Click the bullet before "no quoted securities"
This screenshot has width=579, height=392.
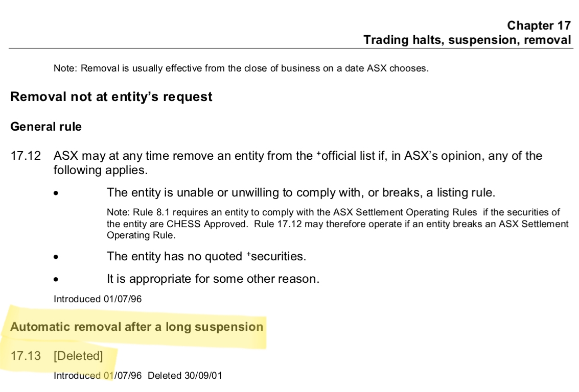coord(59,257)
